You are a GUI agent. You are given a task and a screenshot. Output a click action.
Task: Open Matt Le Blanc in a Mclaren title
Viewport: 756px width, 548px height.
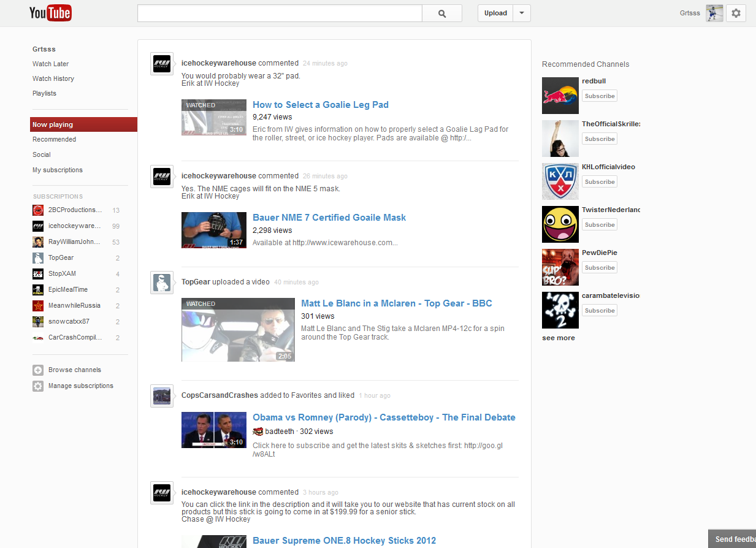tap(397, 303)
